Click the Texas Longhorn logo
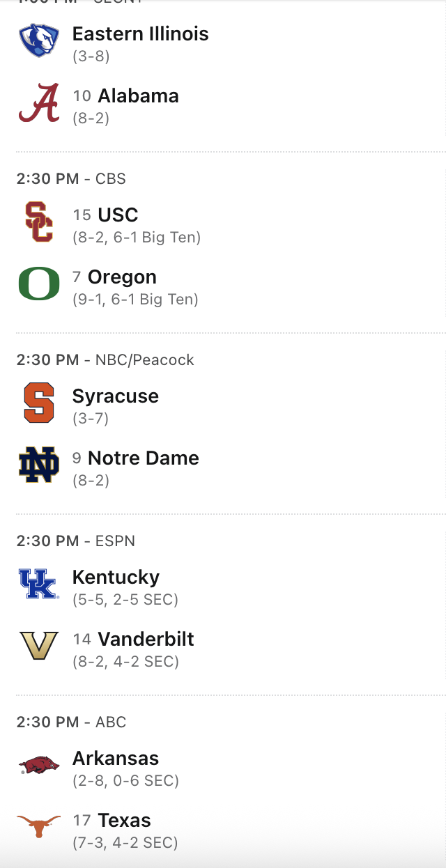 (x=39, y=828)
